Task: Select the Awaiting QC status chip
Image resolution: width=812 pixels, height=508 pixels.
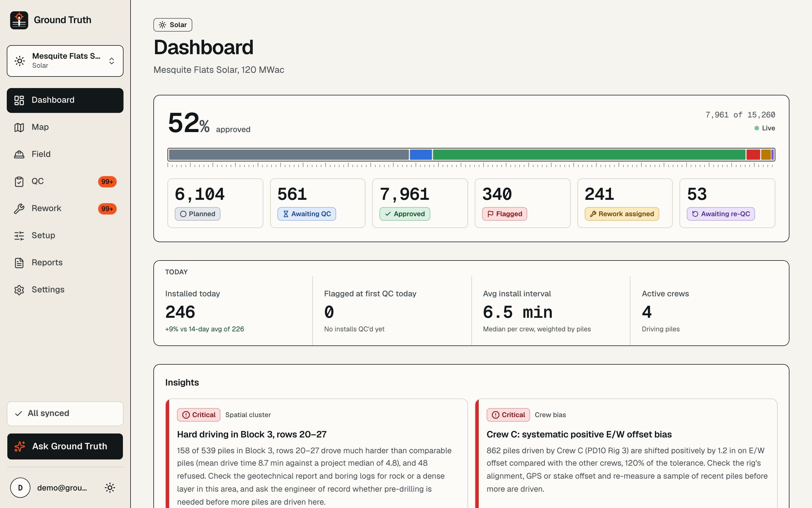Action: (307, 214)
